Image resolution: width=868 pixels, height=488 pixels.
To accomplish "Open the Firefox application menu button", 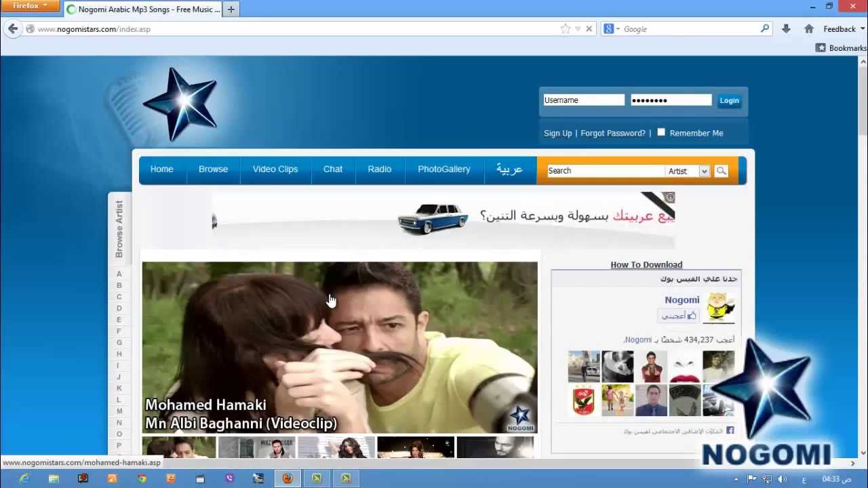I will [30, 6].
